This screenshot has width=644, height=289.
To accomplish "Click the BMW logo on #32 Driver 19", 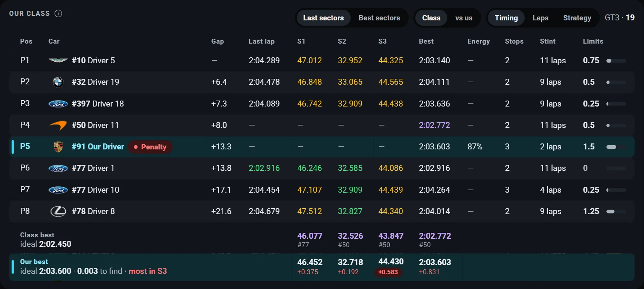I will point(58,82).
